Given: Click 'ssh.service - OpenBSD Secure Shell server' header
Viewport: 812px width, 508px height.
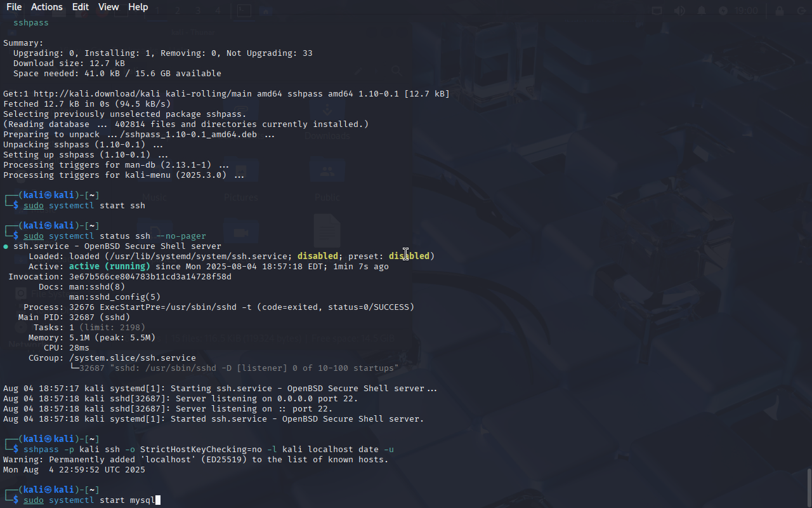Looking at the screenshot, I should 117,246.
